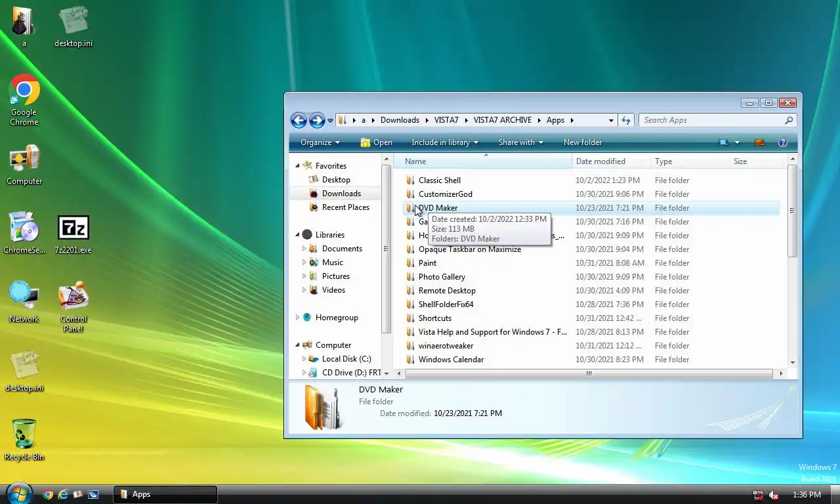The image size is (840, 504).
Task: Refresh the Apps folder view
Action: pos(626,120)
